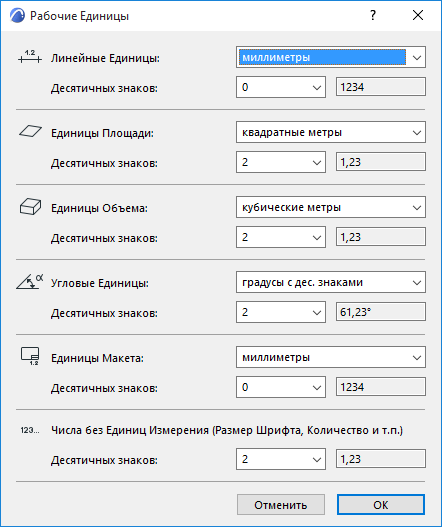Click the 1,23 preview for unitless numbers
442x527 pixels.
tap(381, 459)
